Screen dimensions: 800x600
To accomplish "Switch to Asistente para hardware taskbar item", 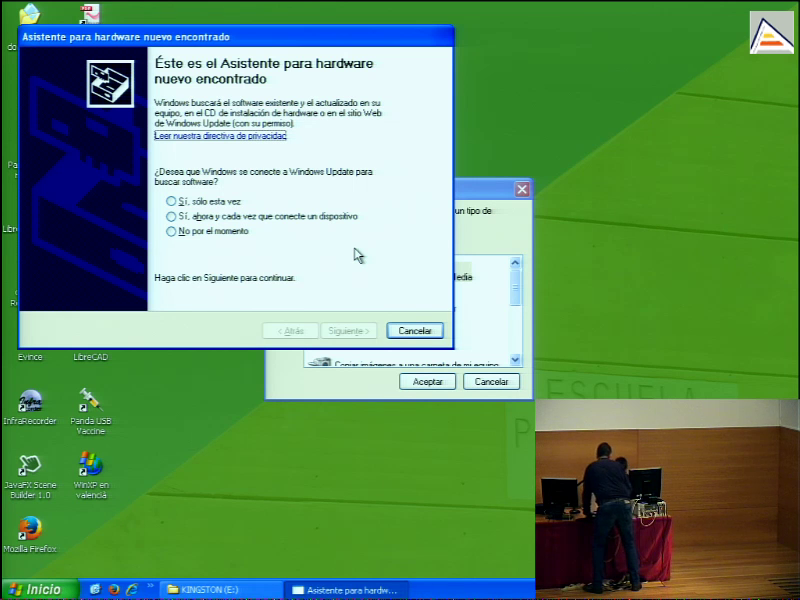I will (x=345, y=589).
